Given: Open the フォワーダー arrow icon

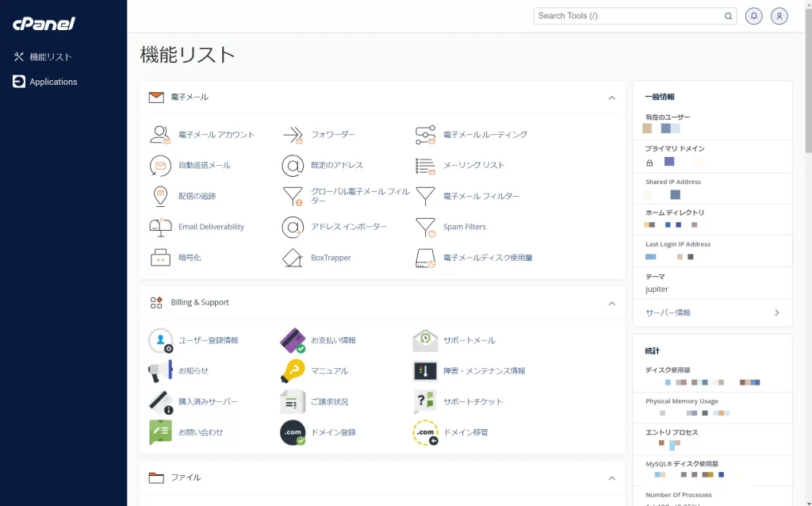Looking at the screenshot, I should pos(293,135).
